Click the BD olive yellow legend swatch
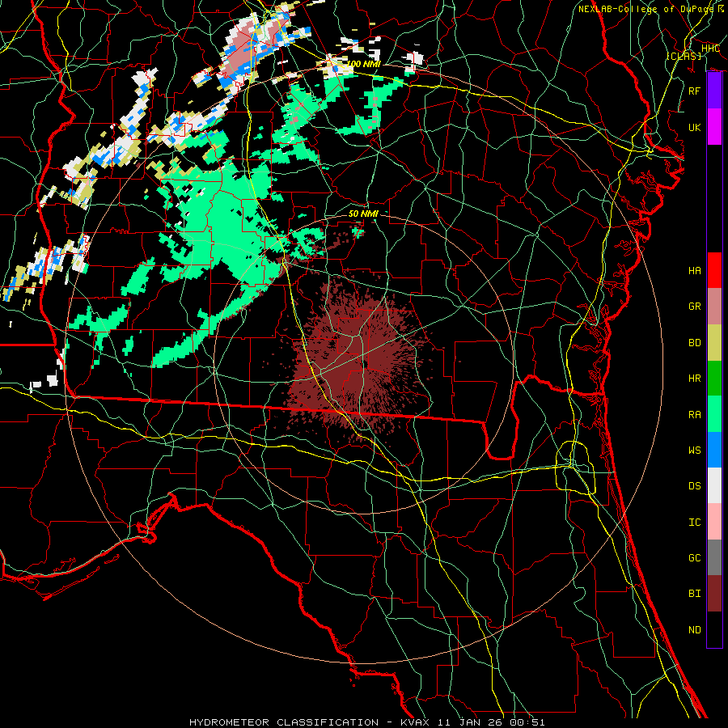Image resolution: width=728 pixels, height=728 pixels. coord(714,343)
